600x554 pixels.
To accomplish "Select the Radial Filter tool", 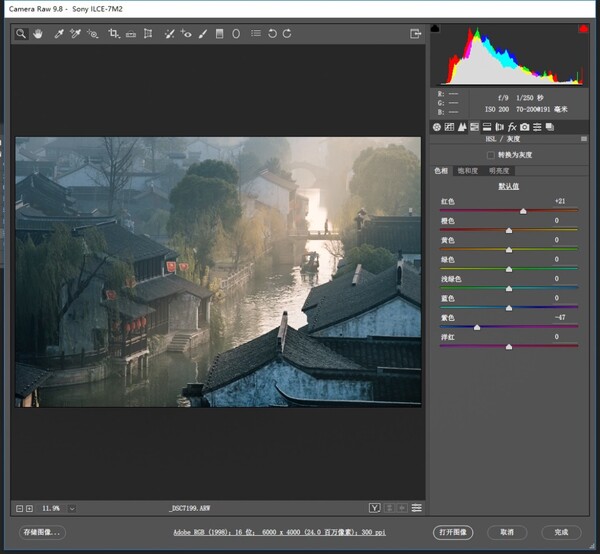I will (236, 34).
